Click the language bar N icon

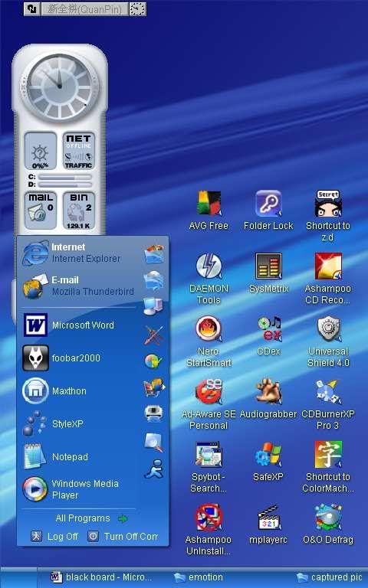coord(32,9)
